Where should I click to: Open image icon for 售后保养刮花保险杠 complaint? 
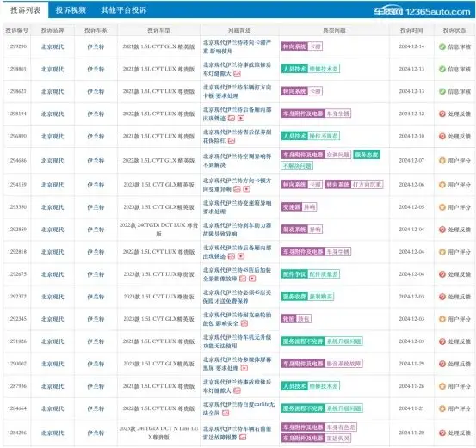(x=232, y=141)
